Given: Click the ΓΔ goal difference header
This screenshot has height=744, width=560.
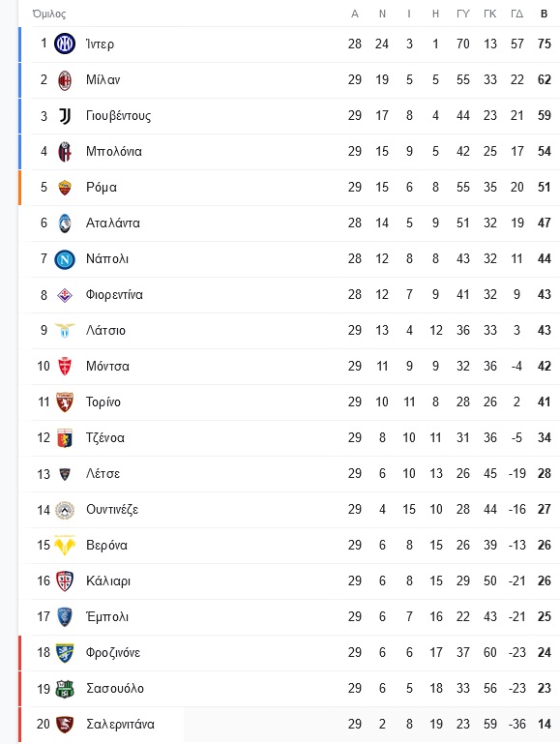Looking at the screenshot, I should point(516,14).
